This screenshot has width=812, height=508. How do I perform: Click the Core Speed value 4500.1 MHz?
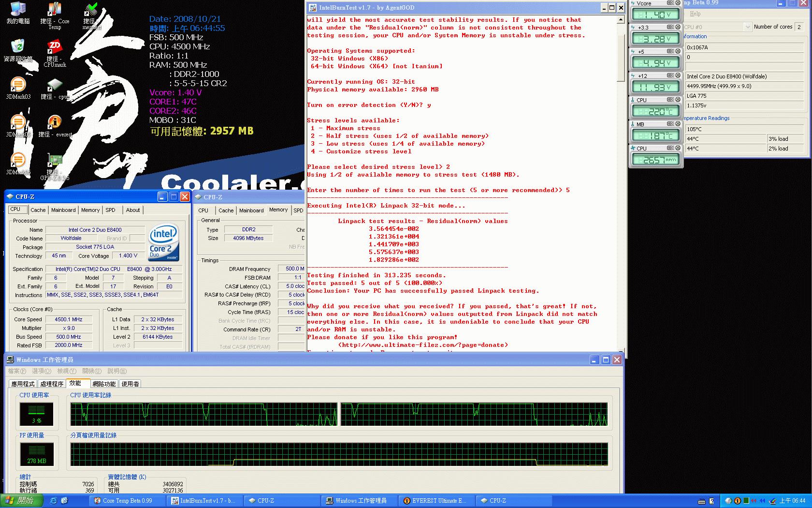69,319
